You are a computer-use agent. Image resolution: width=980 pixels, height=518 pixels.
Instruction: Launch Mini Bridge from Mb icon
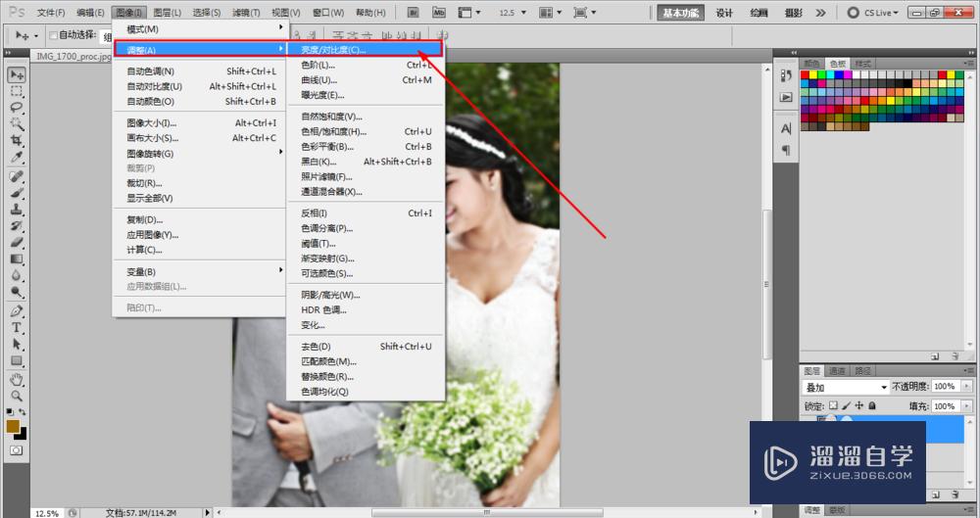click(439, 12)
